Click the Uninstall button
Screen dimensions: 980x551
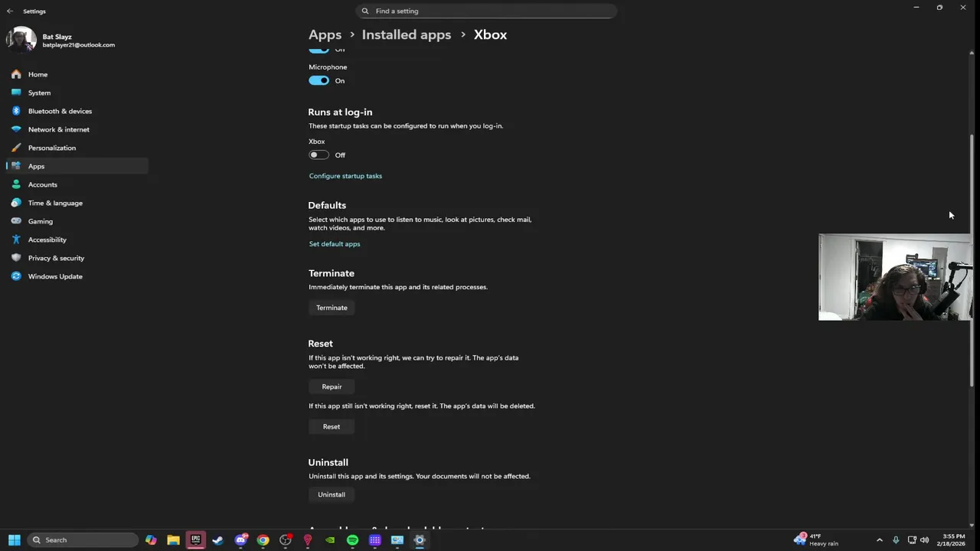[332, 494]
